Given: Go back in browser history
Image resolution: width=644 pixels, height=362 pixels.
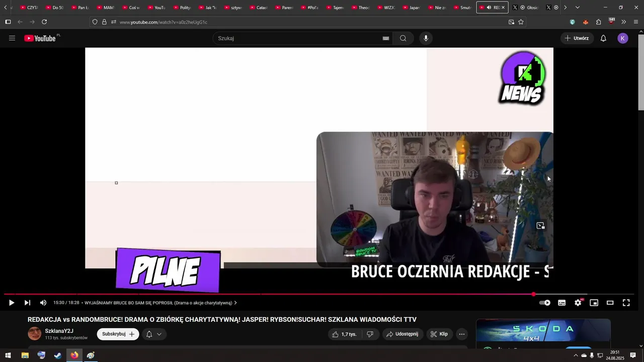Looking at the screenshot, I should point(20,22).
